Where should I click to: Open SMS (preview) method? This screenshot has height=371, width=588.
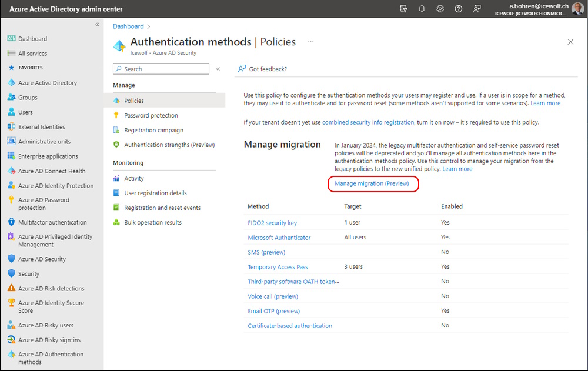point(266,252)
